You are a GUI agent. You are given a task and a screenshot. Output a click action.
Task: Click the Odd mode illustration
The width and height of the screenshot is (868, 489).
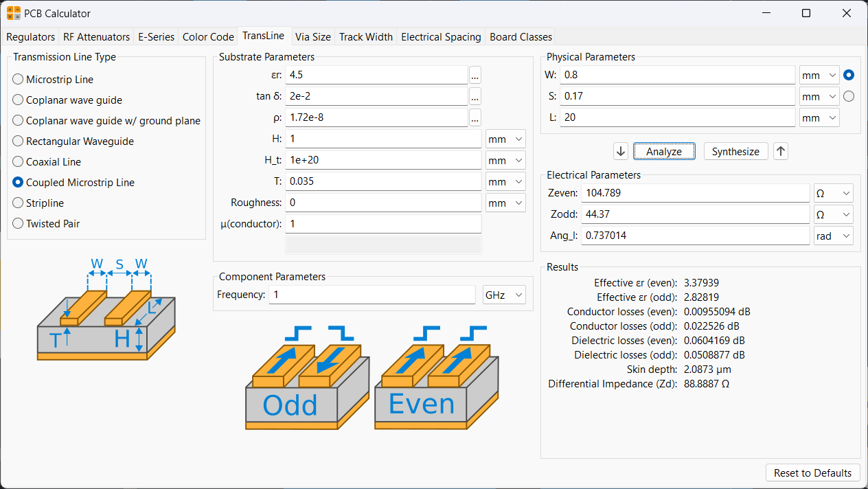308,378
